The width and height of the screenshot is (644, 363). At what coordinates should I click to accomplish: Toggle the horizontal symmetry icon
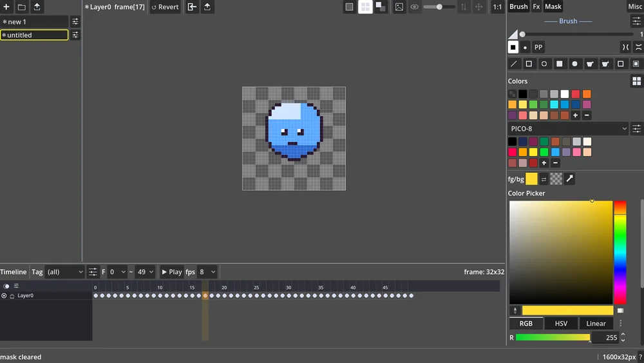click(x=625, y=47)
